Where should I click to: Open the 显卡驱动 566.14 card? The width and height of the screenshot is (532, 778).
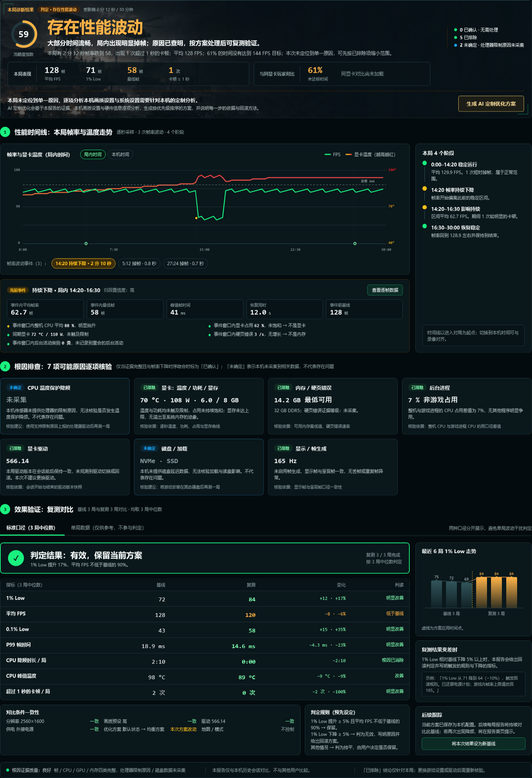[x=65, y=467]
